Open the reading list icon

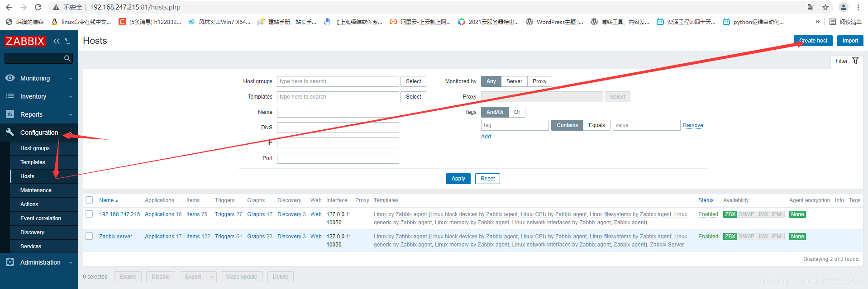tap(833, 22)
